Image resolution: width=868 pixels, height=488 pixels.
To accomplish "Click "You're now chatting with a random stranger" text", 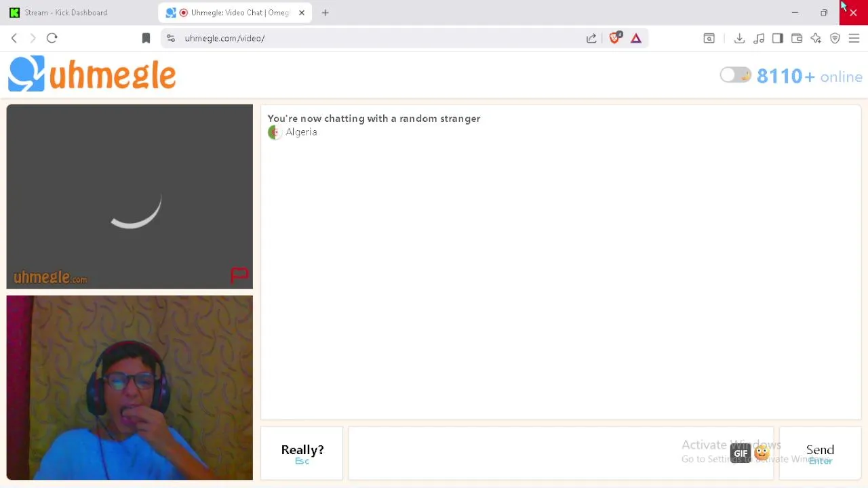I will (374, 119).
